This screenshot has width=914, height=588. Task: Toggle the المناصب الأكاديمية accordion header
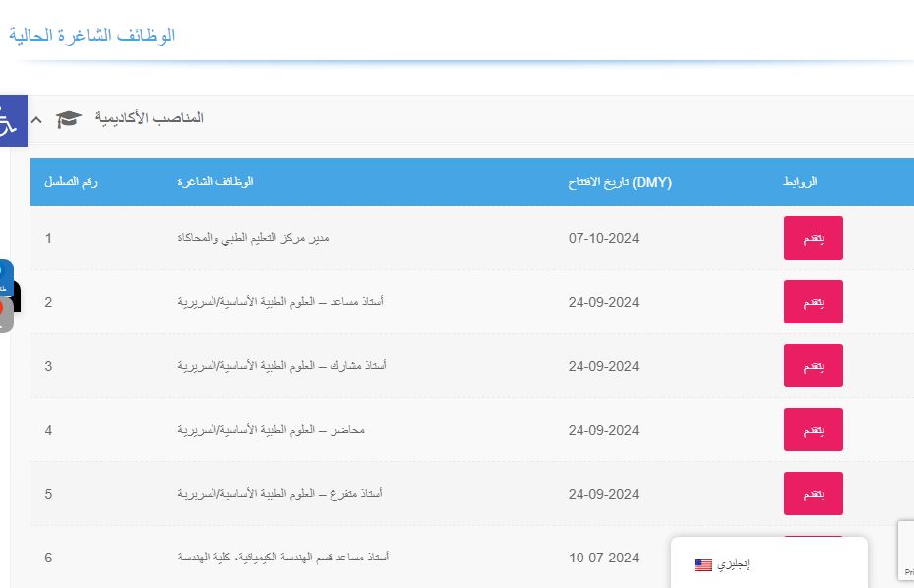[x=148, y=118]
